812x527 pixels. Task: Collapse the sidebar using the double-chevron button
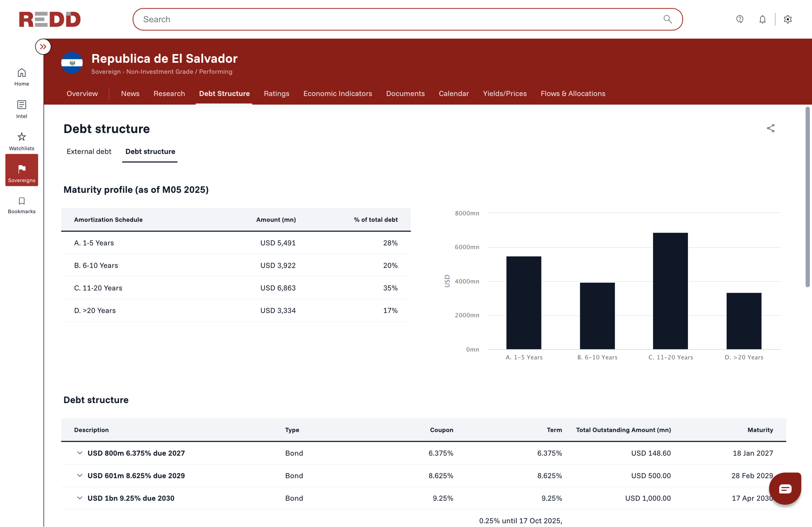pyautogui.click(x=43, y=46)
